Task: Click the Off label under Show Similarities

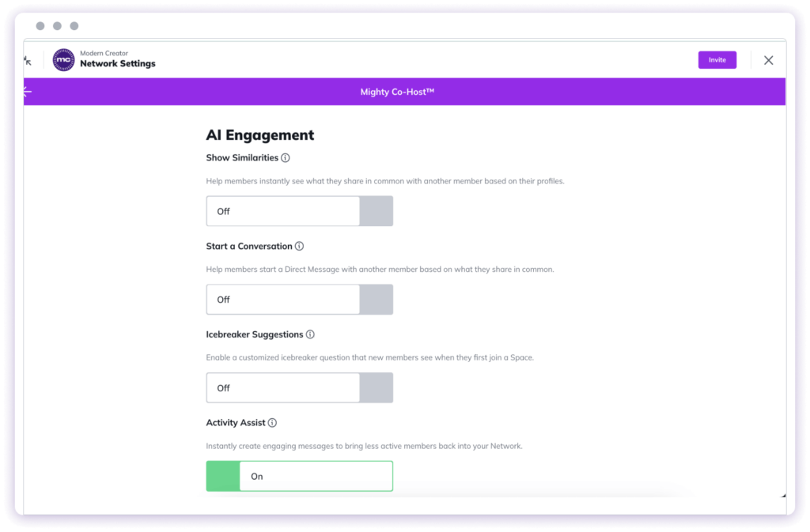Action: point(223,211)
